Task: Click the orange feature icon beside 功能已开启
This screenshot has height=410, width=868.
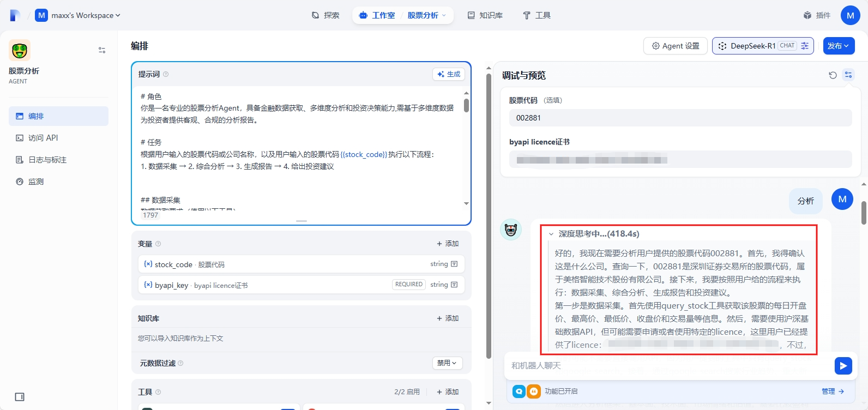Action: click(533, 391)
